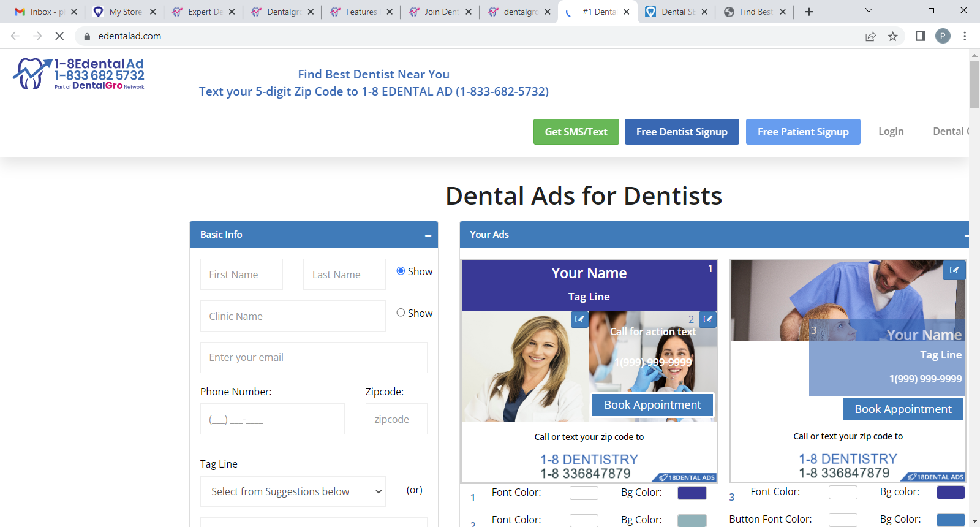
Task: Open the tab search dropdown arrow
Action: click(x=868, y=11)
